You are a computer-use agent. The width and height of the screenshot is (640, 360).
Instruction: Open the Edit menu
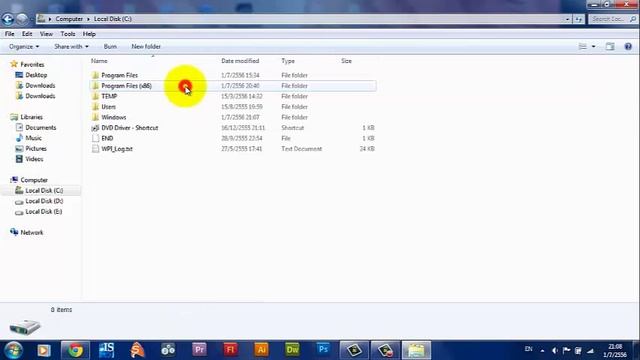point(27,34)
